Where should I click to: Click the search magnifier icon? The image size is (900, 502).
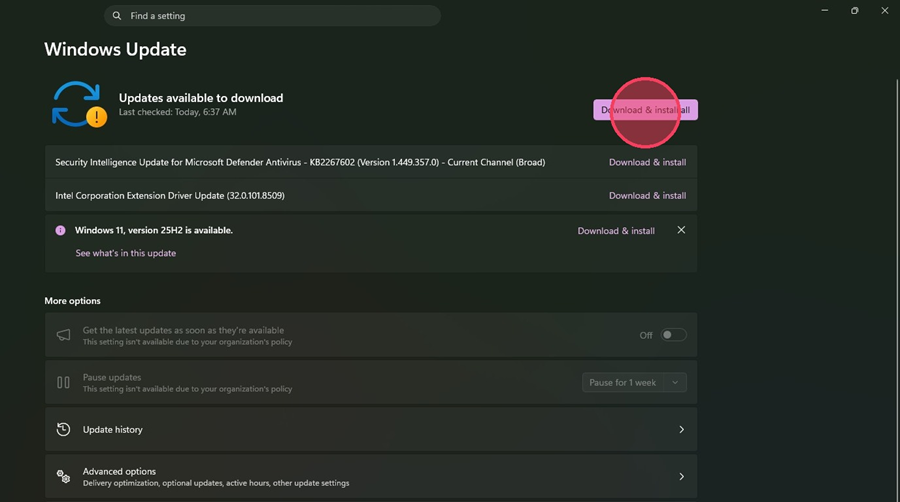(117, 15)
